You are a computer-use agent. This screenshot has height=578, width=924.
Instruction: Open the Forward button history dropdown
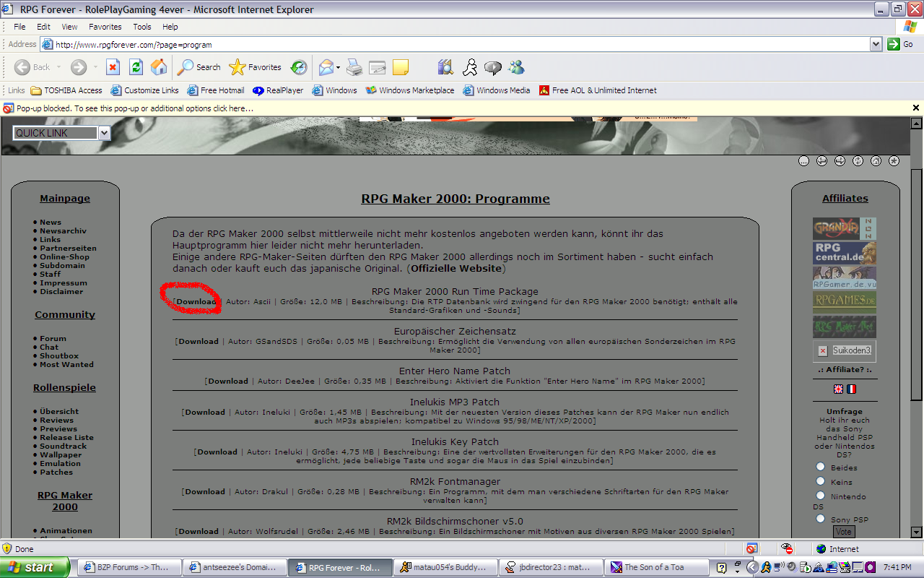[x=94, y=67]
